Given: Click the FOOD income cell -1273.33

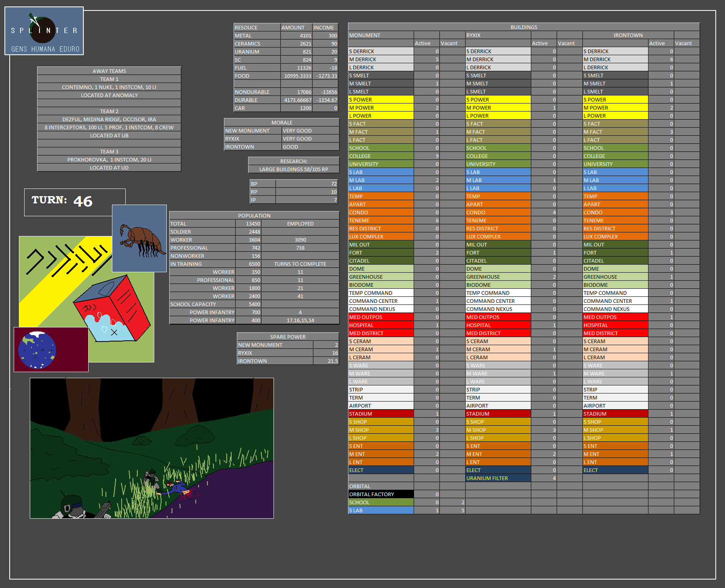Looking at the screenshot, I should pyautogui.click(x=325, y=76).
